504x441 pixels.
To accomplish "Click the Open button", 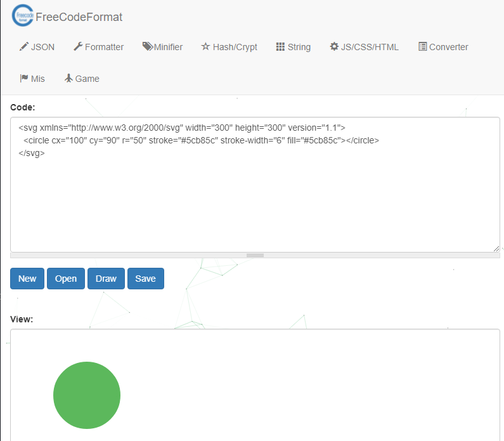I will [x=66, y=279].
